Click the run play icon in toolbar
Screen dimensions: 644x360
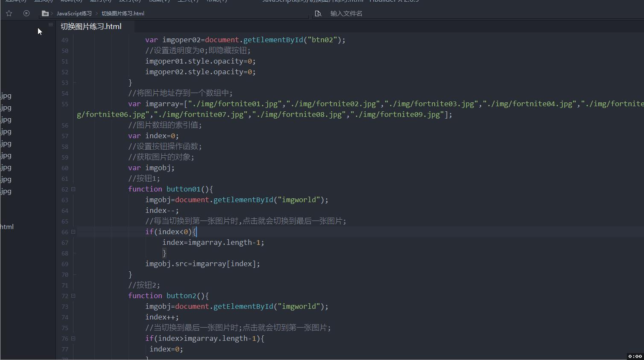click(x=26, y=13)
